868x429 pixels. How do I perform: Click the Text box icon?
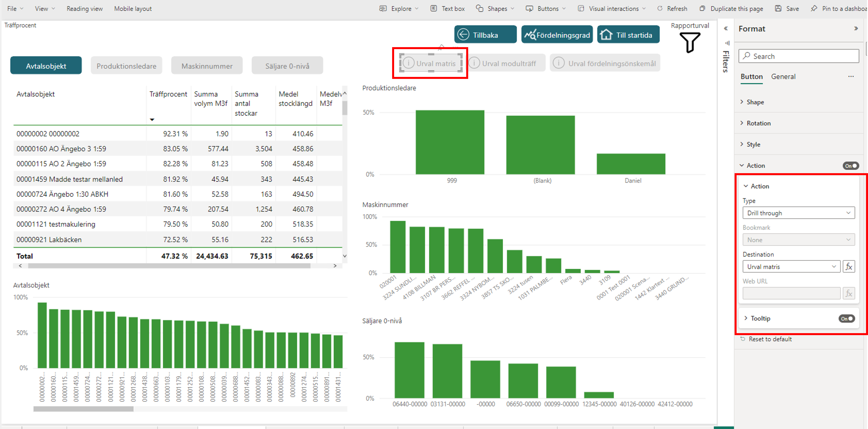[x=434, y=8]
